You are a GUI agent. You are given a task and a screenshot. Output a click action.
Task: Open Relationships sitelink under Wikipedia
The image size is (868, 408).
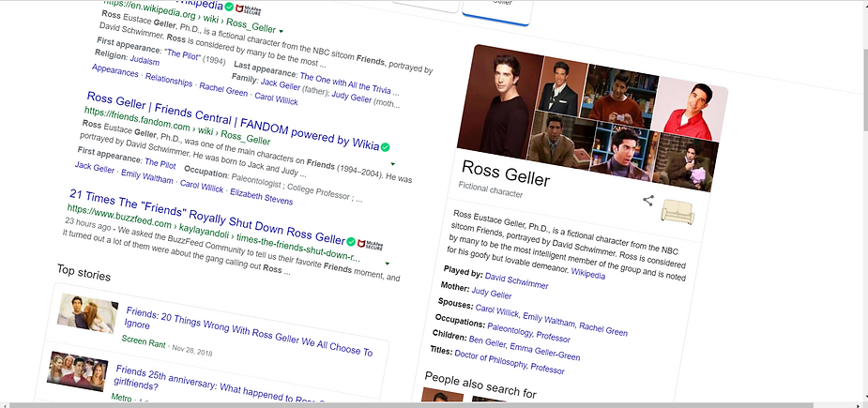point(169,80)
